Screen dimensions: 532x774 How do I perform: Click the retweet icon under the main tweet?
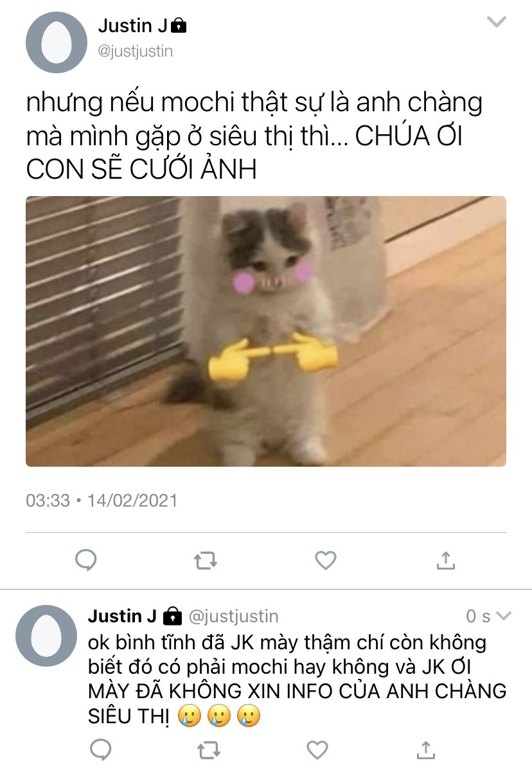pos(206,561)
